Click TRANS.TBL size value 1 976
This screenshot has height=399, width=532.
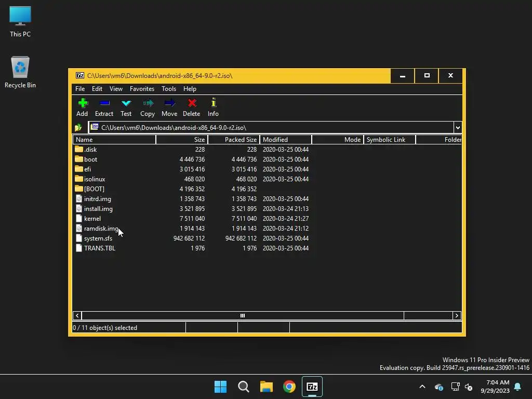[x=198, y=248]
